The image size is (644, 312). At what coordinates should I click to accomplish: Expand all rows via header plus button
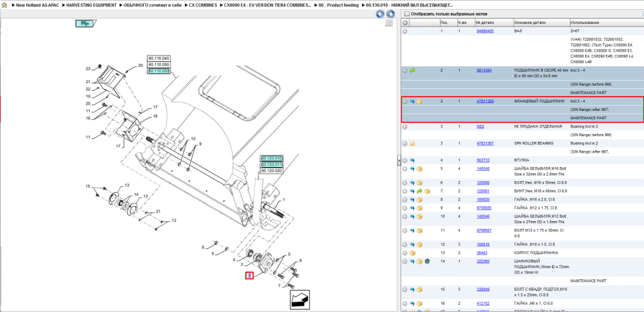click(x=405, y=23)
